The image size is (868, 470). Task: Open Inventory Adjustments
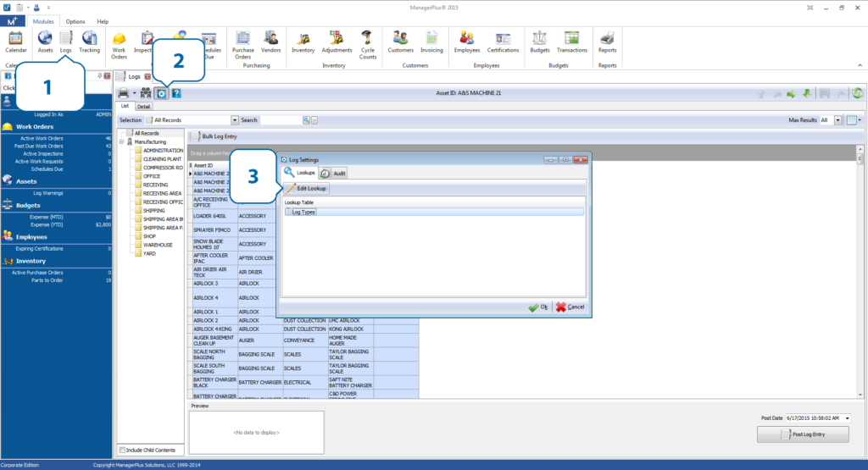[337, 42]
